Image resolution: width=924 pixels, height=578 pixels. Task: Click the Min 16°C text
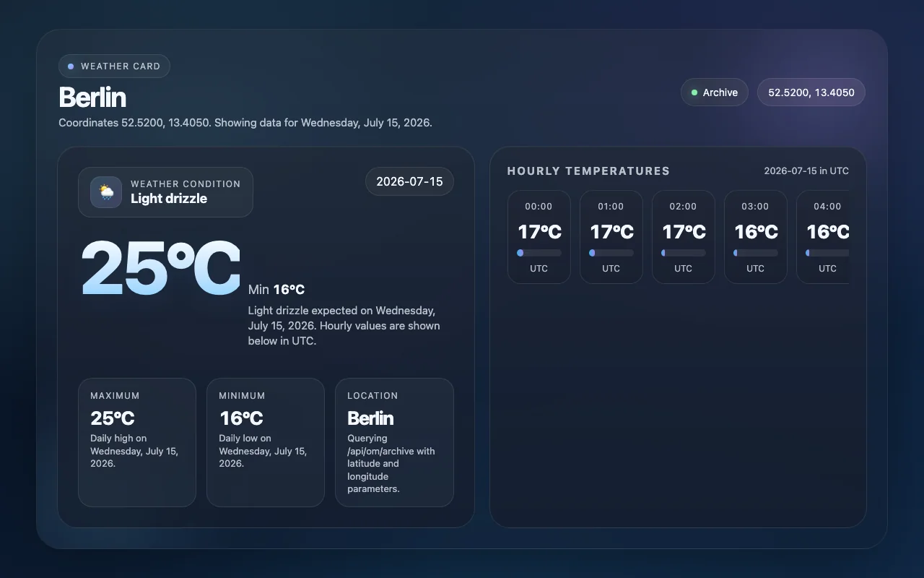coord(276,290)
